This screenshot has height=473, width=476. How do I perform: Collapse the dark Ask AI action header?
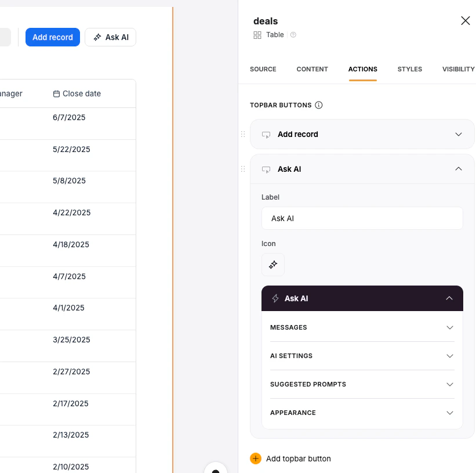pyautogui.click(x=449, y=298)
